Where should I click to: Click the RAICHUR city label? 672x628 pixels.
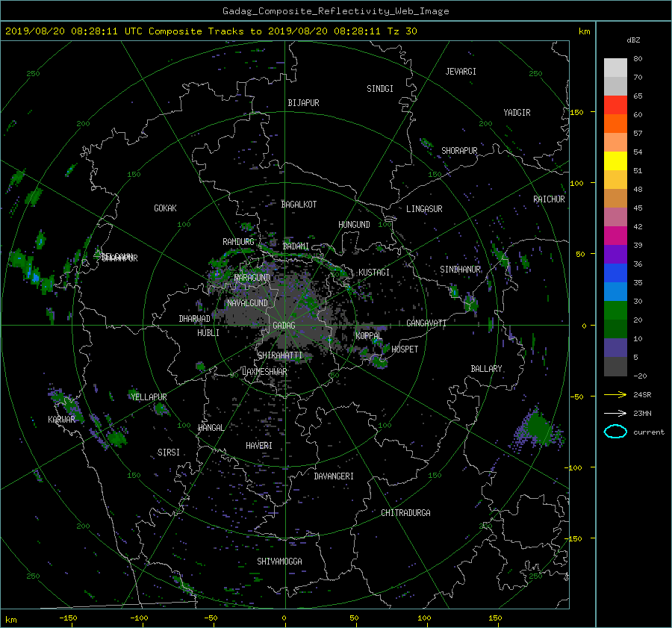click(x=549, y=199)
